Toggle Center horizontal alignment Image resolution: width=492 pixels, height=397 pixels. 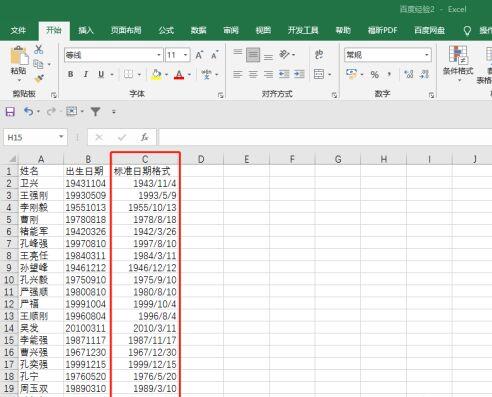[253, 74]
